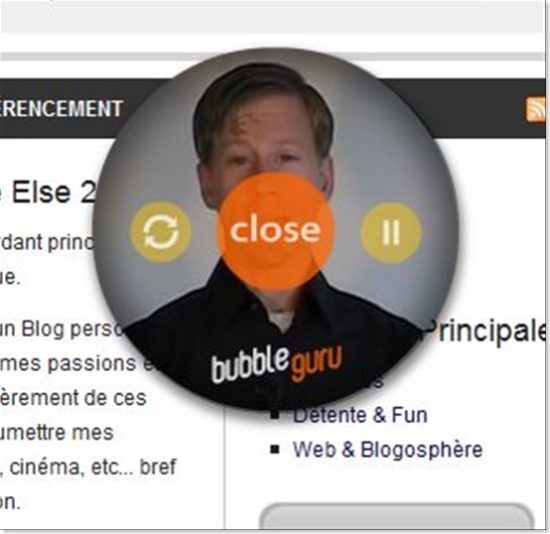The width and height of the screenshot is (550, 534).
Task: Open the "Web & Blogosphère" category link
Action: (x=388, y=449)
